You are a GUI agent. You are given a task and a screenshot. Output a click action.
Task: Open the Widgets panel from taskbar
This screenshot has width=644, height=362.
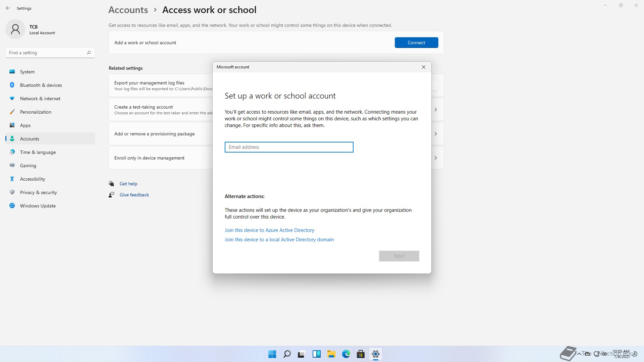(316, 354)
